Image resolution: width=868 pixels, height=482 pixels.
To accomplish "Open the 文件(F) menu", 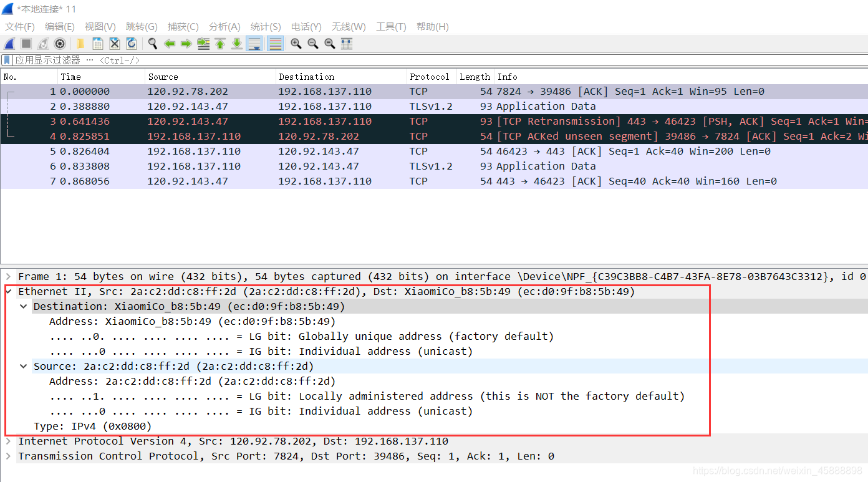I will 20,27.
